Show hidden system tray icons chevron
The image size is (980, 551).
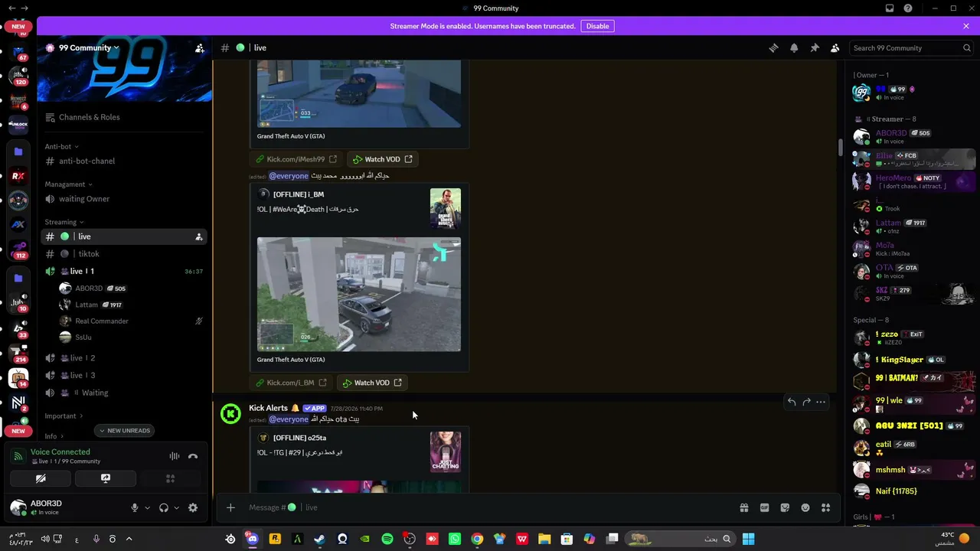129,539
